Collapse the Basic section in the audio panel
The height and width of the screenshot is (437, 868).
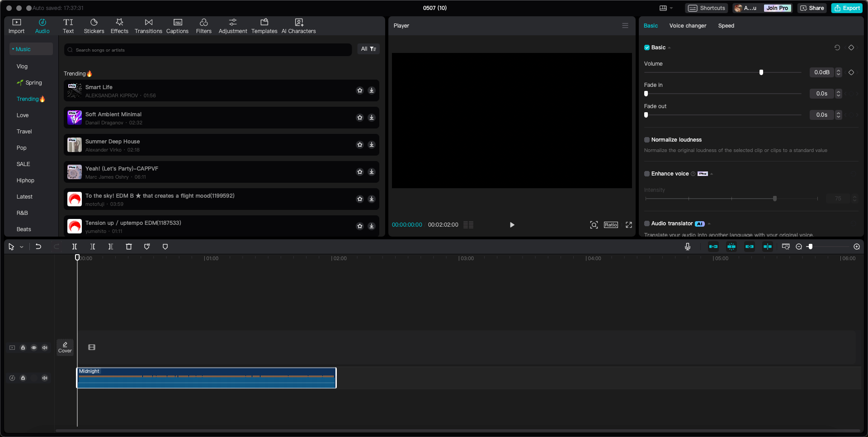point(669,47)
